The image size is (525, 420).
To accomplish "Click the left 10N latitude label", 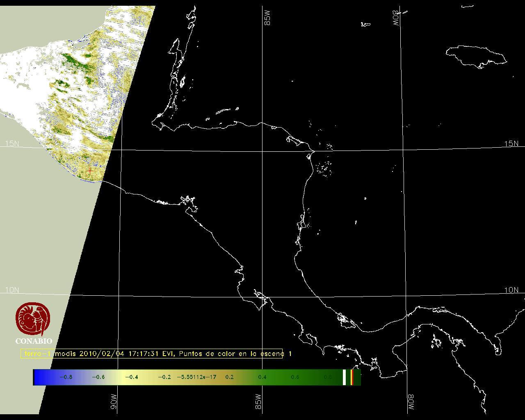I will click(12, 290).
